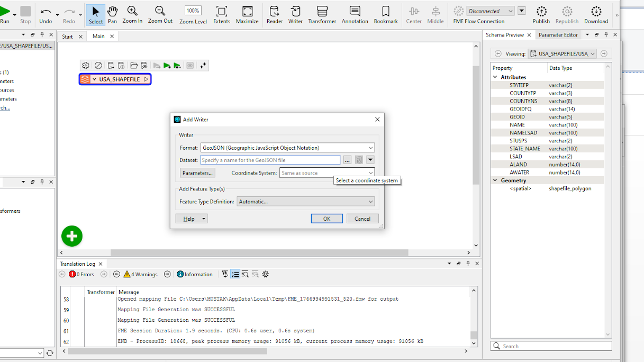Open log settings gear in Translation Log
Viewport: 644px width, 362px height.
266,274
